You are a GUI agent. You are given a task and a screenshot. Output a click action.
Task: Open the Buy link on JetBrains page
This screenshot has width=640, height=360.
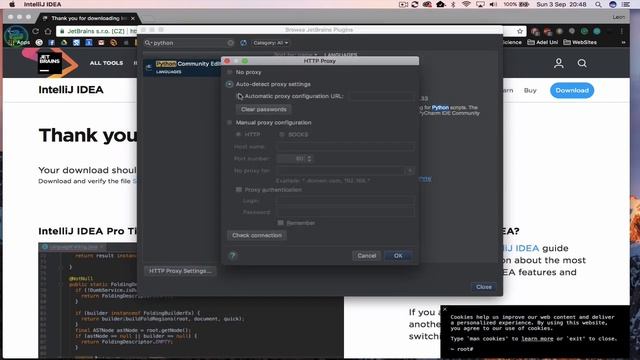(x=530, y=91)
